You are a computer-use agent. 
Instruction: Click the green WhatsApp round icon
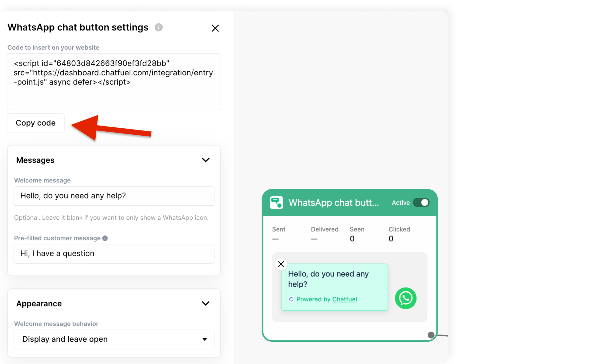405,298
